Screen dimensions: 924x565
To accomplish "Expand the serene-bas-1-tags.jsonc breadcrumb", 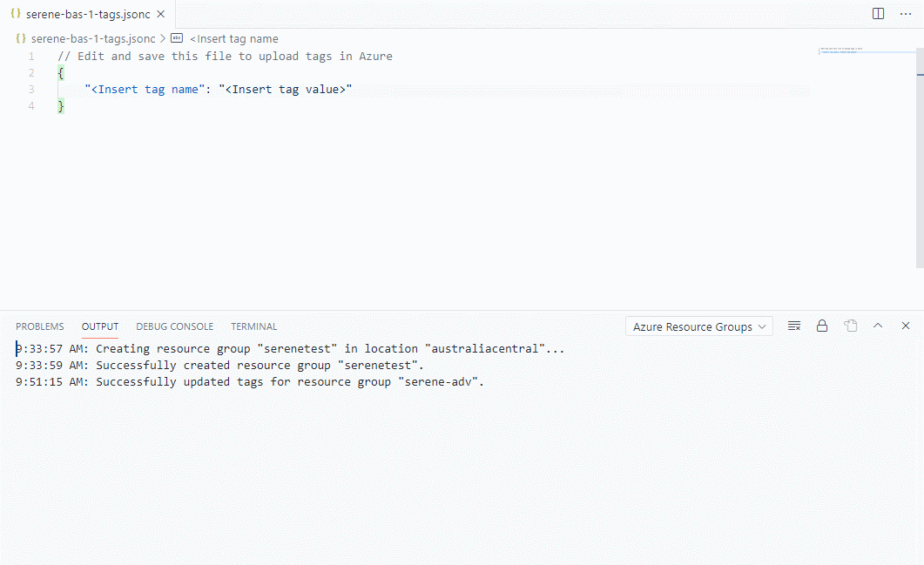I will [x=91, y=38].
